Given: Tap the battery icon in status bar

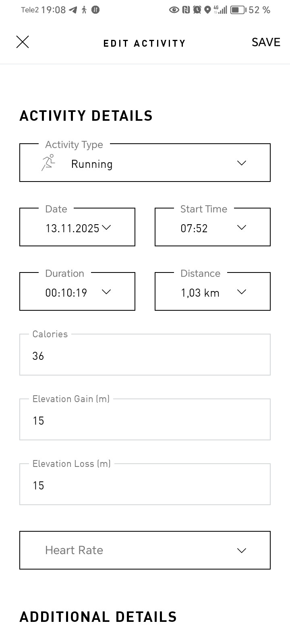Looking at the screenshot, I should [238, 10].
